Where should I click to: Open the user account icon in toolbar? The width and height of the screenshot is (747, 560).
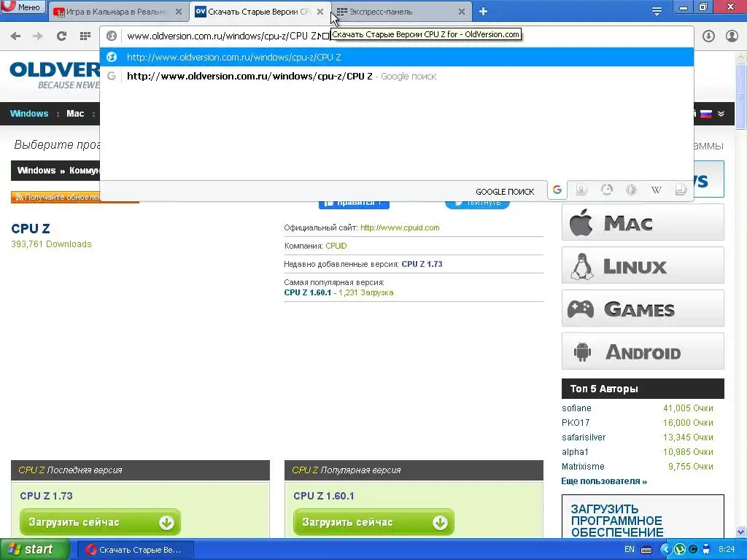pyautogui.click(x=732, y=36)
